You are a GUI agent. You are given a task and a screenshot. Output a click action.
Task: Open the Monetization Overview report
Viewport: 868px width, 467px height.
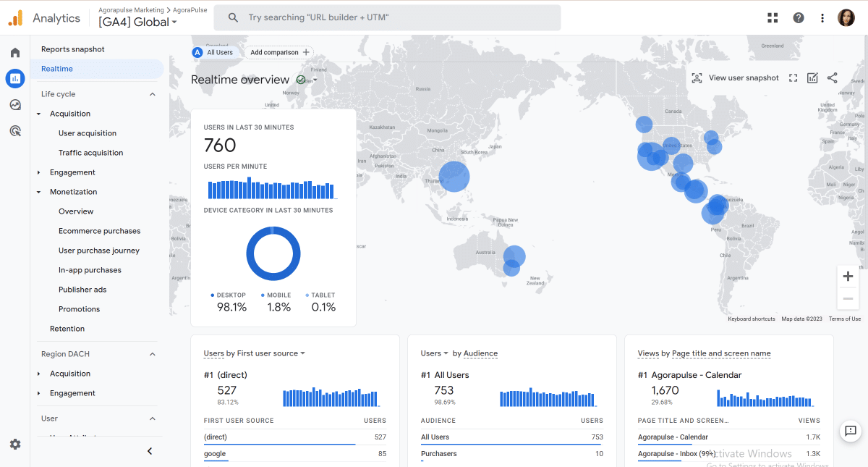[x=76, y=211]
